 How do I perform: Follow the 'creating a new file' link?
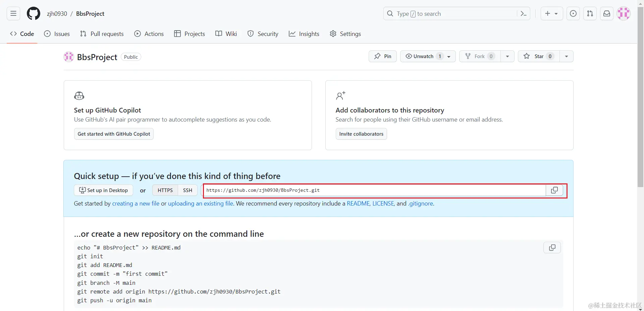click(136, 204)
